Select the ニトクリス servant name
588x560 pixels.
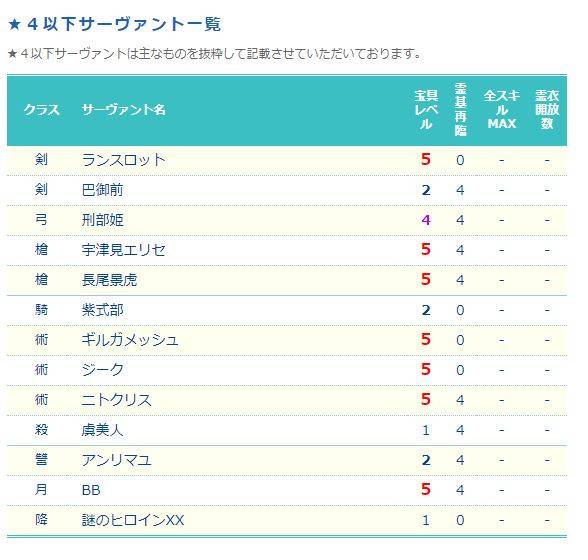[x=117, y=400]
